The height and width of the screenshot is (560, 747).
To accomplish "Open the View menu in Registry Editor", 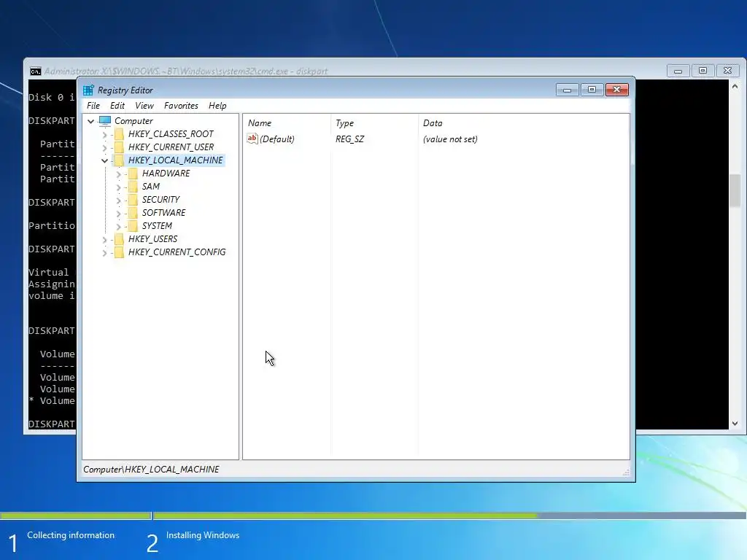I will 144,106.
